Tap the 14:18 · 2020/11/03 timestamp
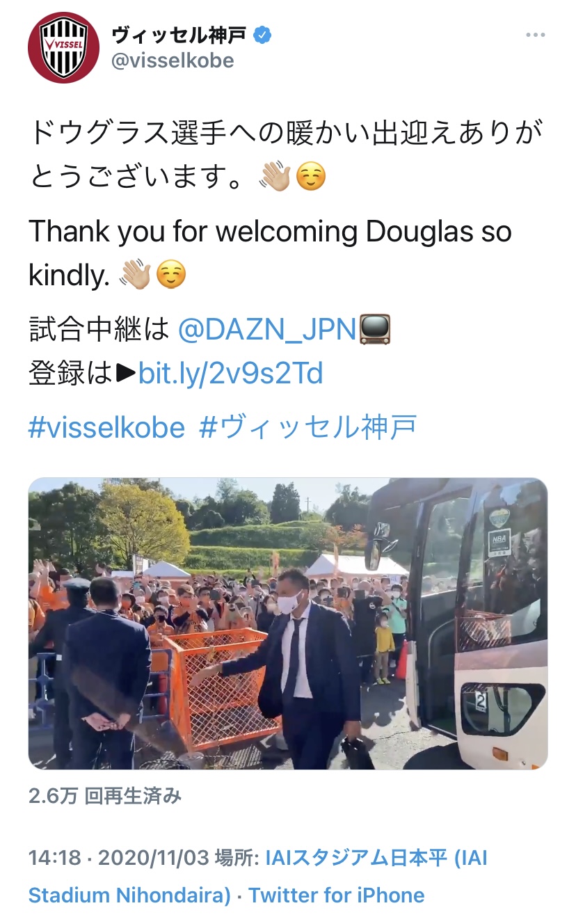Image resolution: width=576 pixels, height=924 pixels. click(119, 858)
